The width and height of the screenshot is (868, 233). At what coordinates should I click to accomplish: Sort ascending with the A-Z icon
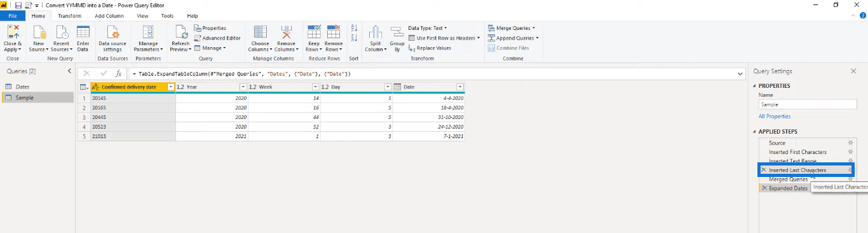click(x=355, y=29)
